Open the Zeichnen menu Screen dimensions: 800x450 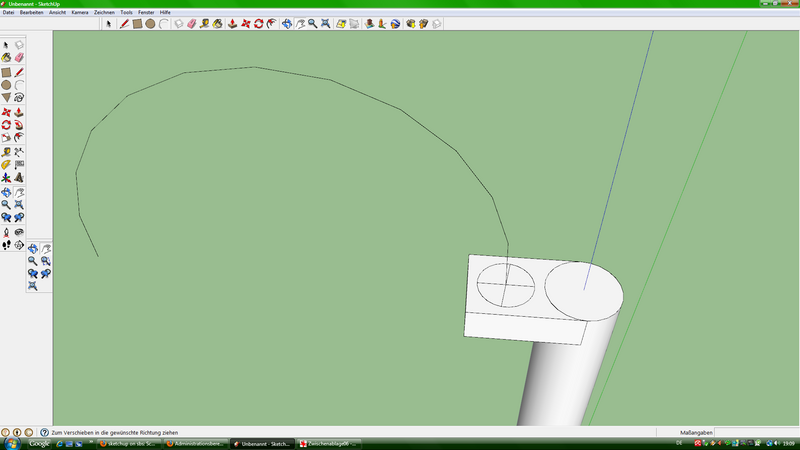click(104, 12)
